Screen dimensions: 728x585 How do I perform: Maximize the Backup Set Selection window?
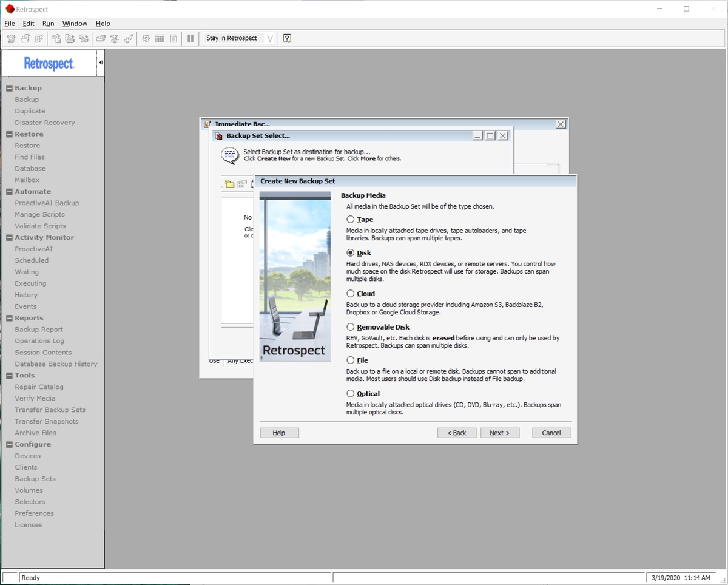click(490, 136)
